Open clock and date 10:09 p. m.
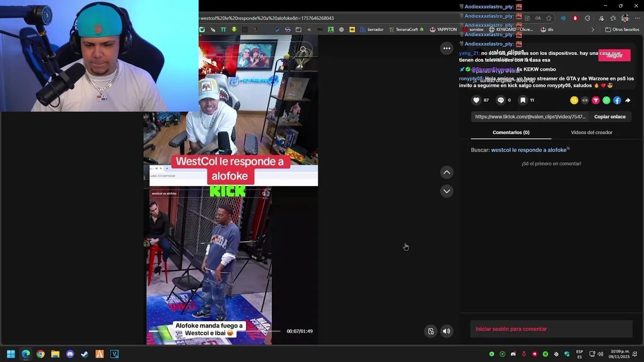This screenshot has width=644, height=362. click(619, 354)
